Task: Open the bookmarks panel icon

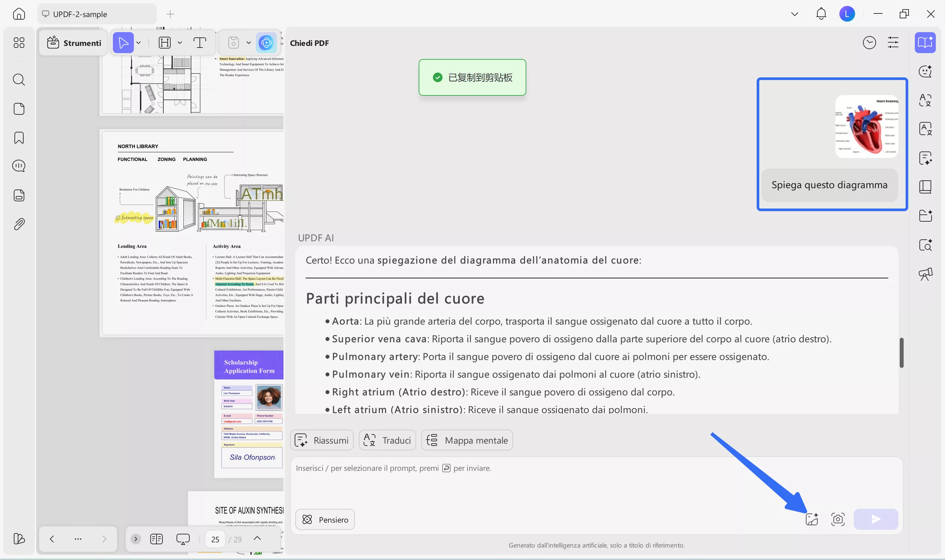Action: pyautogui.click(x=19, y=138)
